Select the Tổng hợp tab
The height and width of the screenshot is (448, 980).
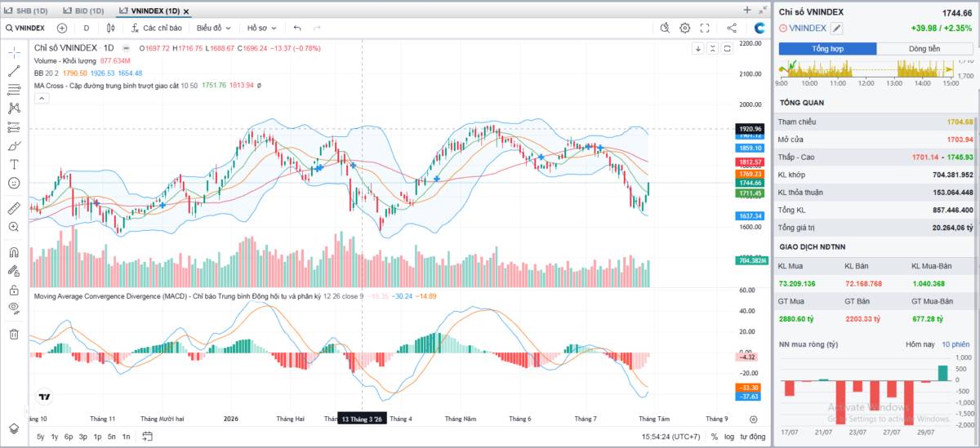click(828, 49)
